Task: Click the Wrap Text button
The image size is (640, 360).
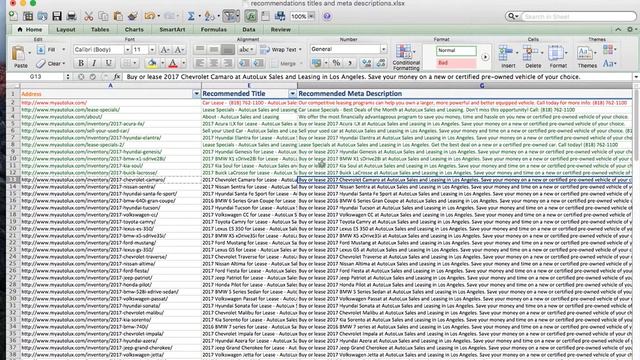Action: click(x=281, y=49)
